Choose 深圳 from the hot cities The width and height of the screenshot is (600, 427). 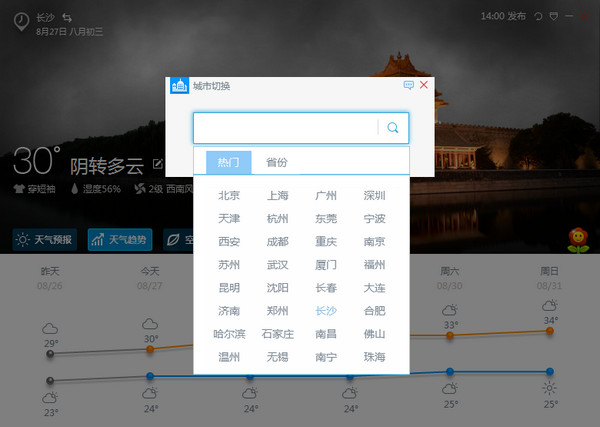click(374, 195)
